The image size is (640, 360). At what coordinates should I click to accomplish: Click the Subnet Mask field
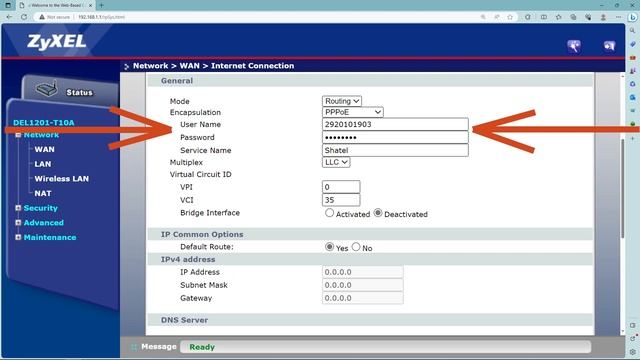[x=362, y=285]
